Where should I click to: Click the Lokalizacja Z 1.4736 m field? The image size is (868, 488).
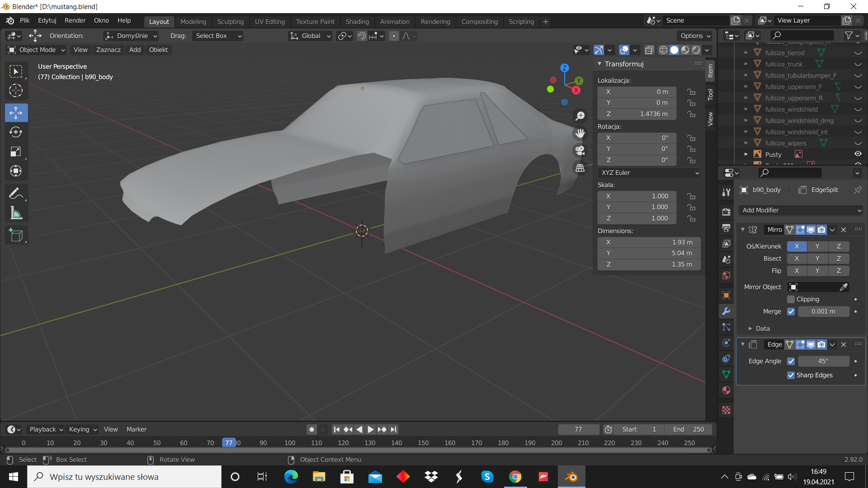pos(637,114)
